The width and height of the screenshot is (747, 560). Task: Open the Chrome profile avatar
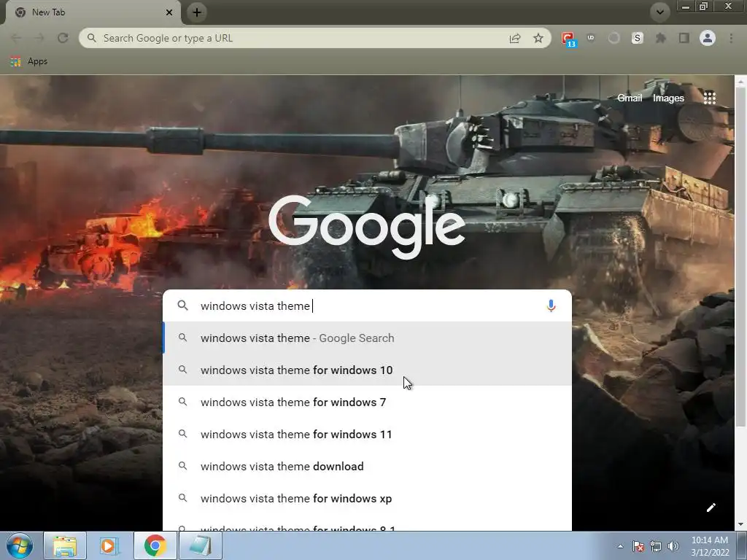[x=708, y=38]
